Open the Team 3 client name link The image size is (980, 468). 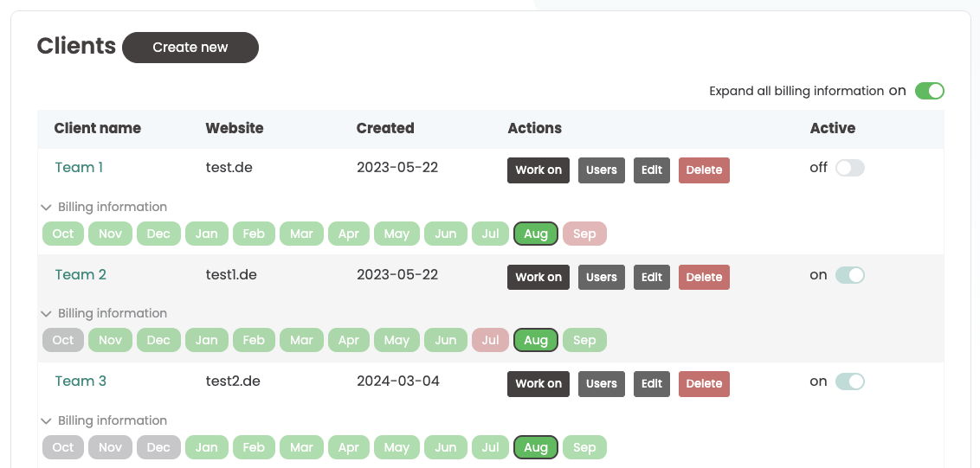coord(81,381)
